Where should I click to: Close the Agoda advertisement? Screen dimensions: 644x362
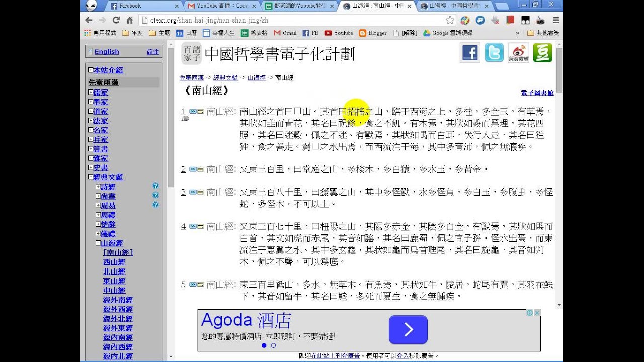(x=537, y=313)
